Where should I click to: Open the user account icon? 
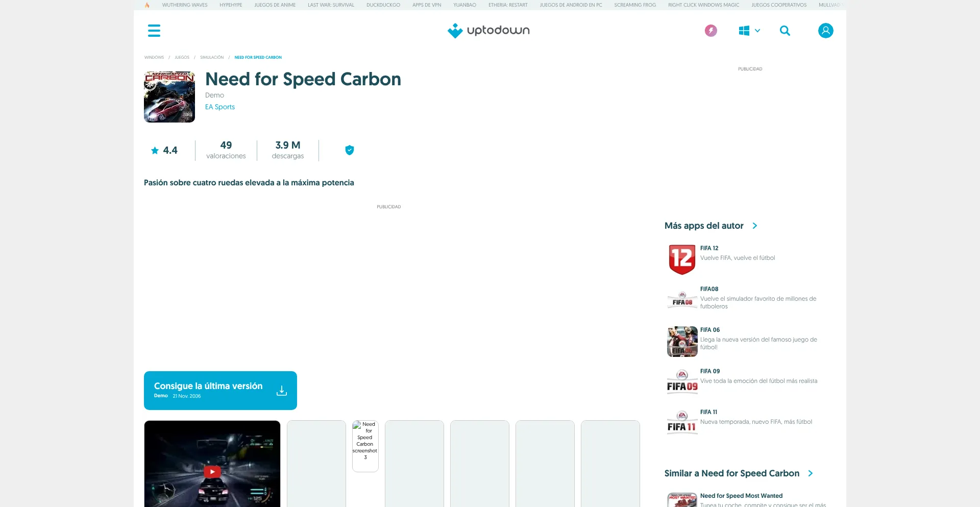(825, 31)
